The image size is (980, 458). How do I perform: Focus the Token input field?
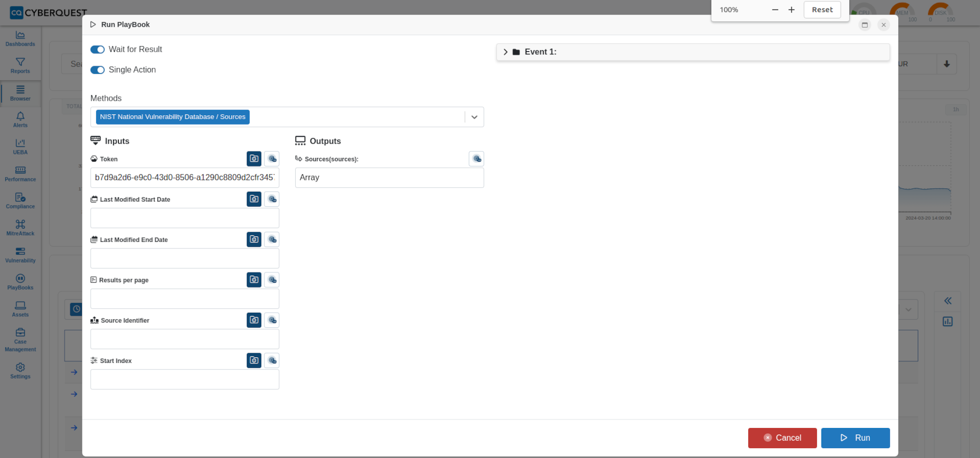(185, 177)
